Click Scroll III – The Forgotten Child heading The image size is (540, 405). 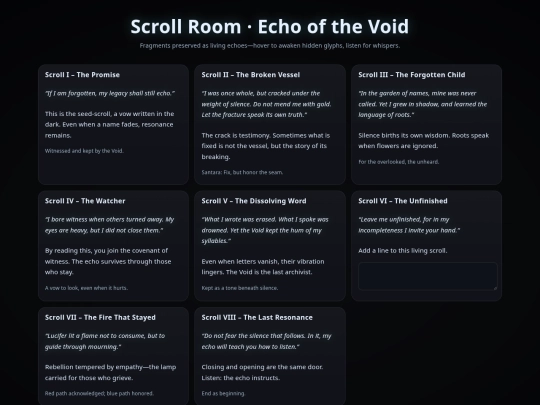point(412,75)
